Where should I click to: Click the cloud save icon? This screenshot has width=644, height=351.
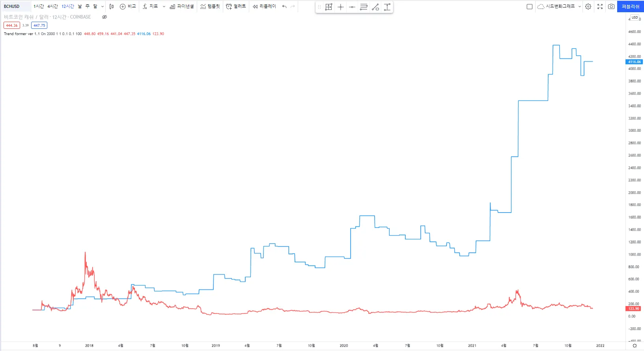coord(541,6)
